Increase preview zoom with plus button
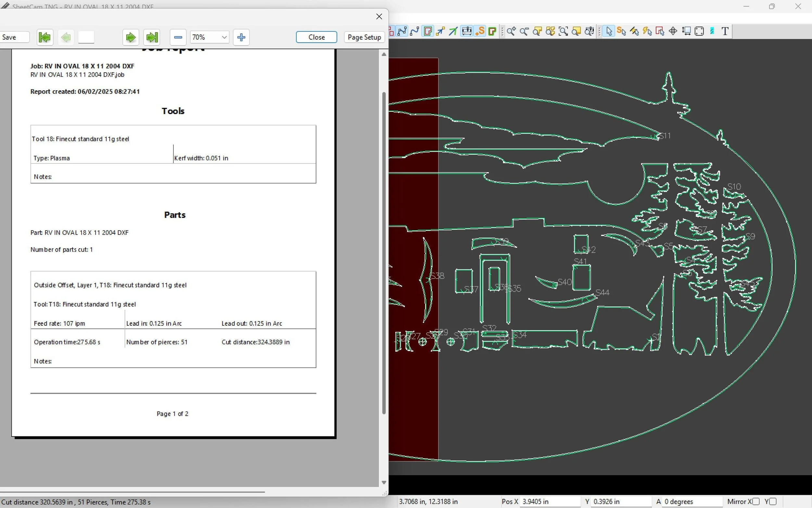812x508 pixels. point(241,37)
